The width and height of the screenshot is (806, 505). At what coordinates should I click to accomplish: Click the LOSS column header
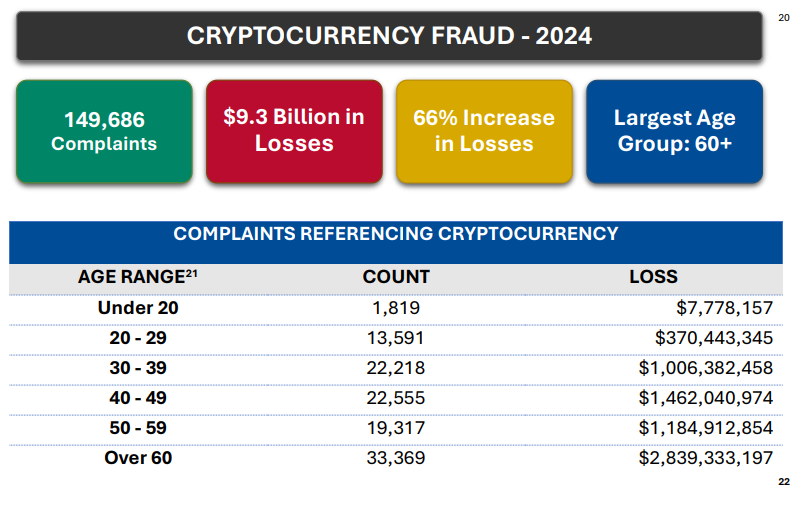pyautogui.click(x=653, y=277)
